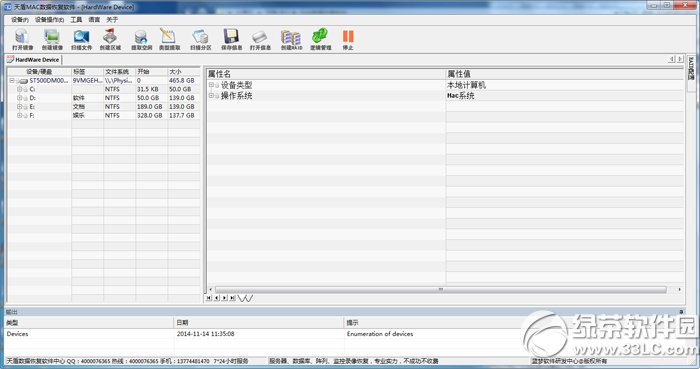700x369 pixels.
Task: Click the next-sheet navigation arrow
Action: (225, 298)
